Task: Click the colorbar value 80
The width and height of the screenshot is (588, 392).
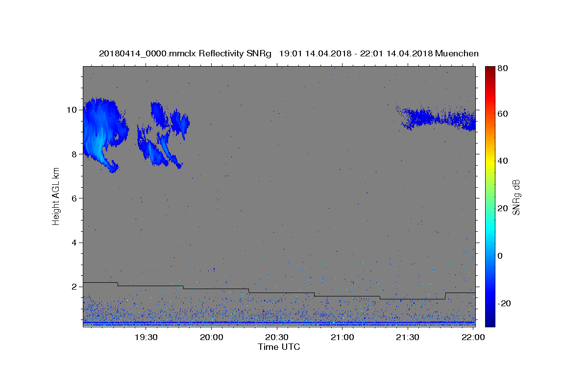Action: click(x=502, y=68)
